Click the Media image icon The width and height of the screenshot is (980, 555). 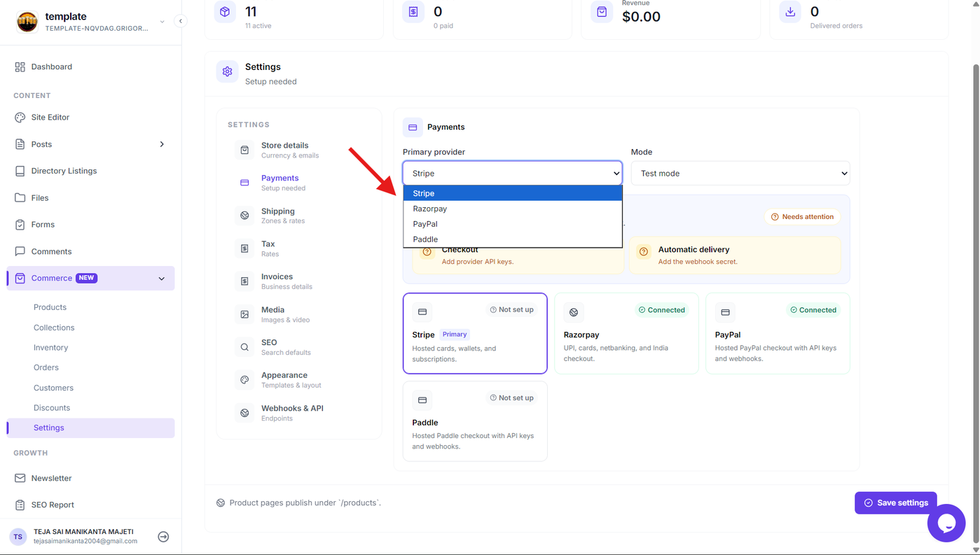244,314
